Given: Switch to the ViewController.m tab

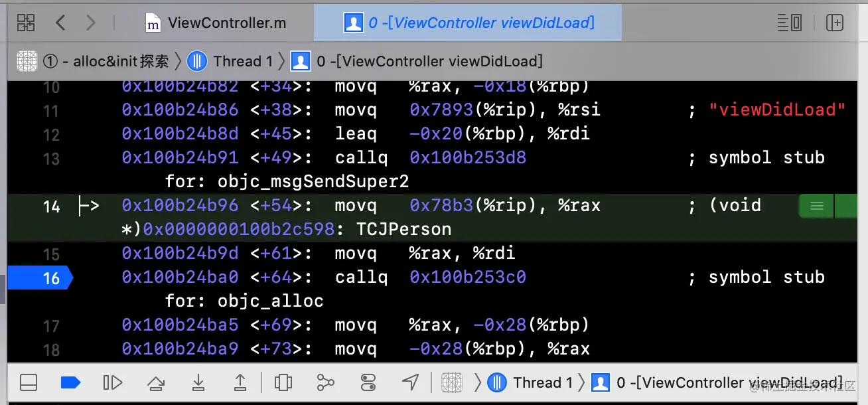Looking at the screenshot, I should 216,23.
